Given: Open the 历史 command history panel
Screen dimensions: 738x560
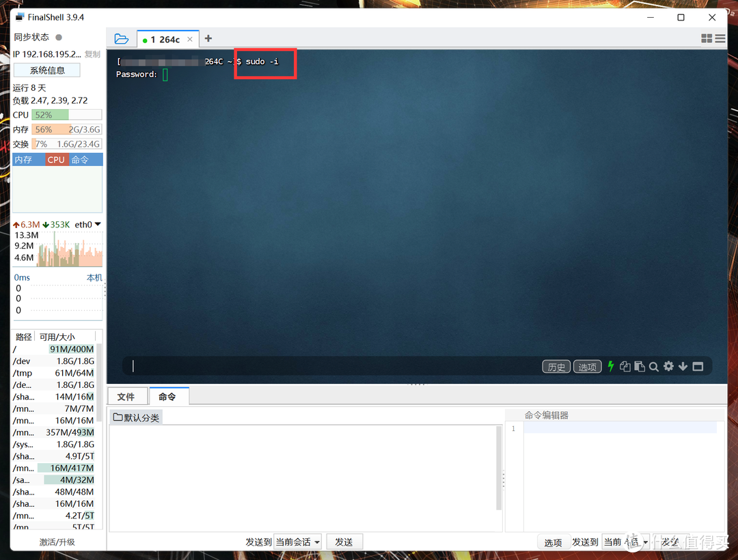Looking at the screenshot, I should (x=556, y=366).
